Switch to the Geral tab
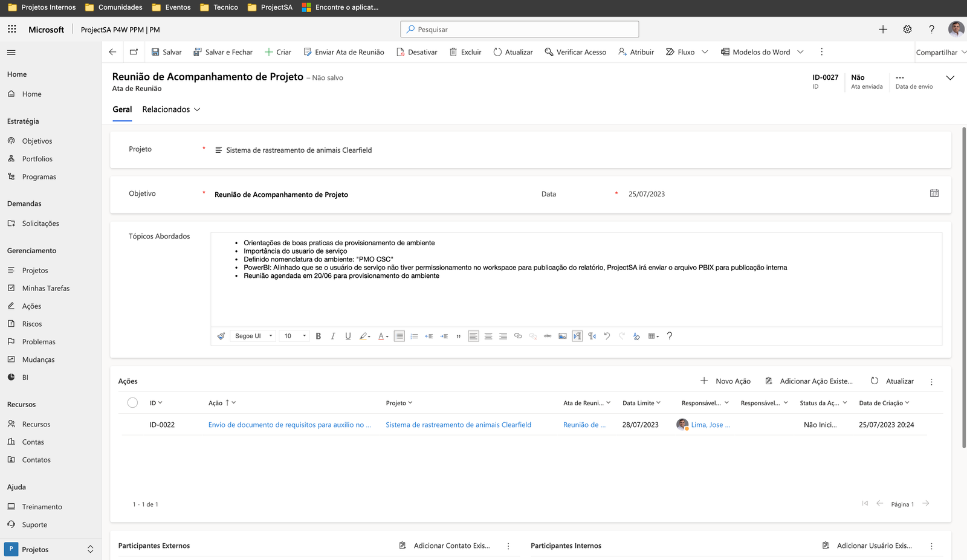967x560 pixels. (x=122, y=109)
